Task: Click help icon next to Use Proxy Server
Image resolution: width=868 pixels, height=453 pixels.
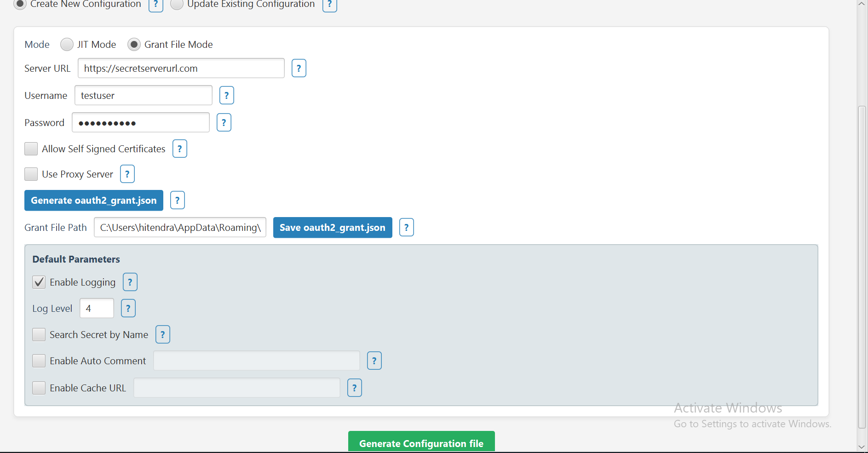Action: point(127,174)
